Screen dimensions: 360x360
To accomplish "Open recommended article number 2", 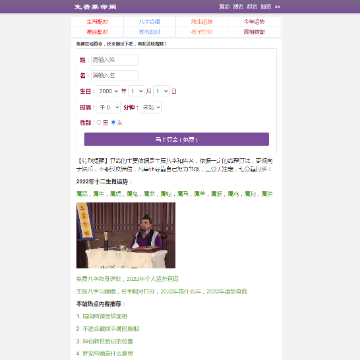I will pos(111,329).
